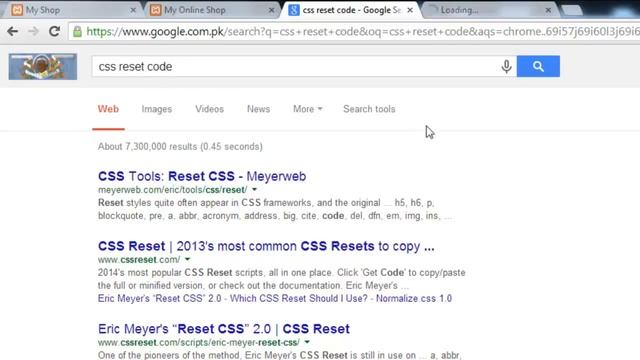Click the address bar URL
This screenshot has height=360, width=640.
[x=362, y=31]
